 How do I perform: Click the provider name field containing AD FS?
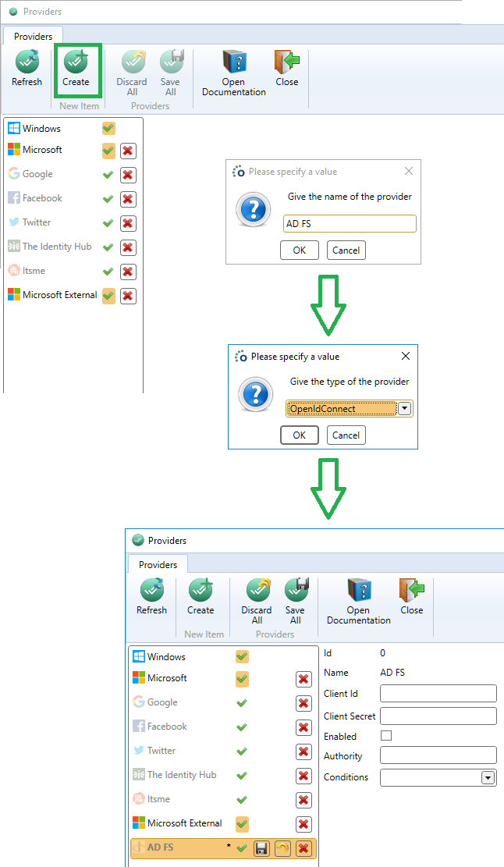point(350,223)
